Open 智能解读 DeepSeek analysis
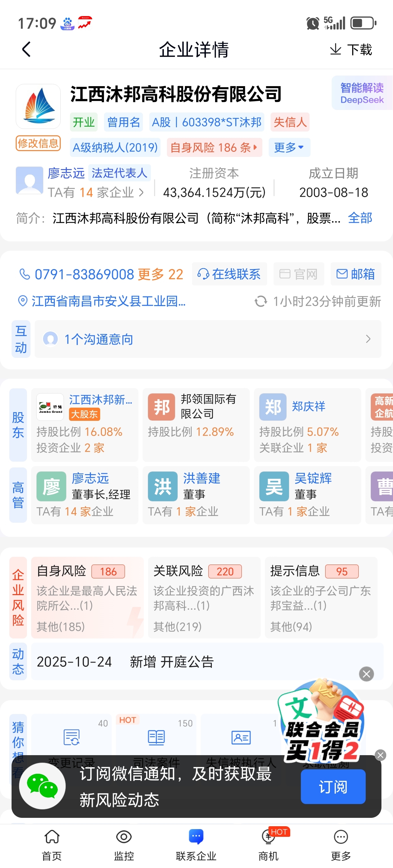The image size is (393, 868). coord(362,93)
